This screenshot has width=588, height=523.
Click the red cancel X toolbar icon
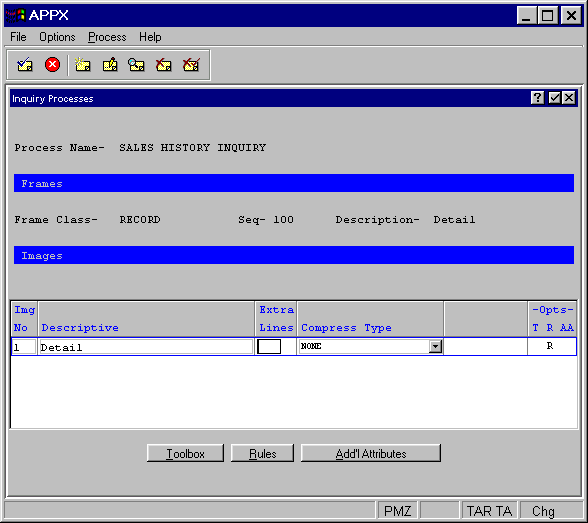[52, 64]
